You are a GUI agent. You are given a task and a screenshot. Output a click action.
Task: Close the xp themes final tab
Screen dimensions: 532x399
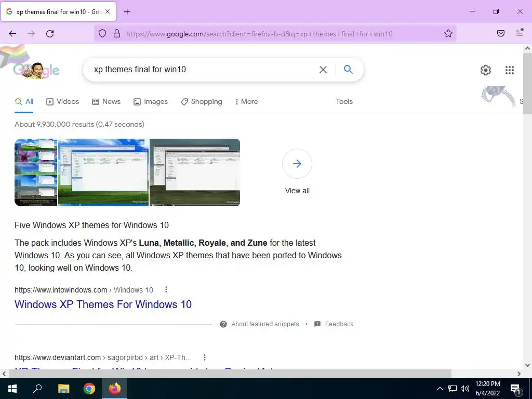(108, 11)
